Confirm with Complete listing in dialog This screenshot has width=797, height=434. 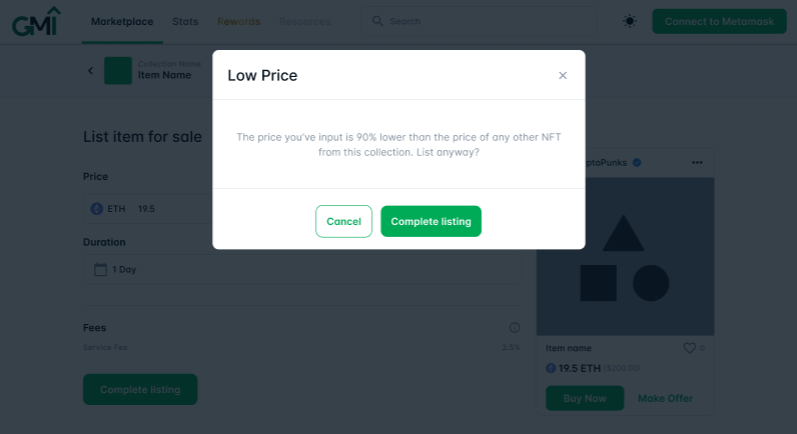[x=431, y=221]
